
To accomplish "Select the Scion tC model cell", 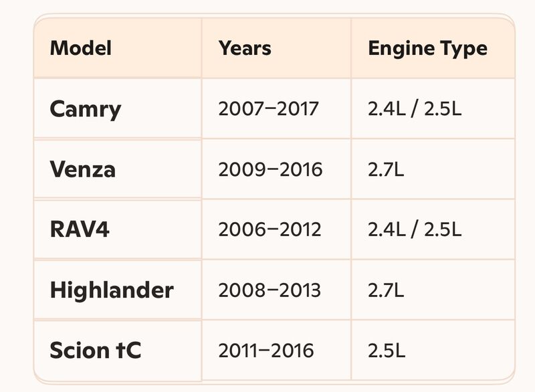I will point(96,351).
